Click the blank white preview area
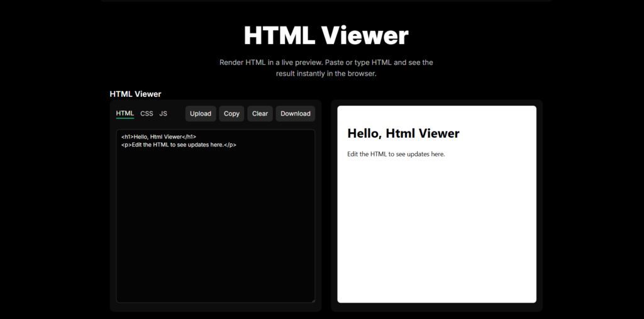The width and height of the screenshot is (644, 319). pyautogui.click(x=436, y=230)
